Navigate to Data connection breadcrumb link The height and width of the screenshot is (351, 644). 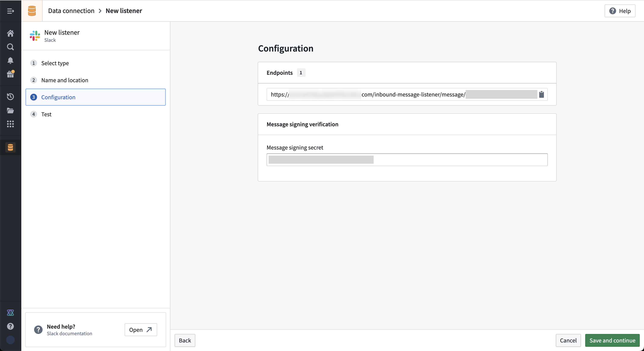(71, 11)
